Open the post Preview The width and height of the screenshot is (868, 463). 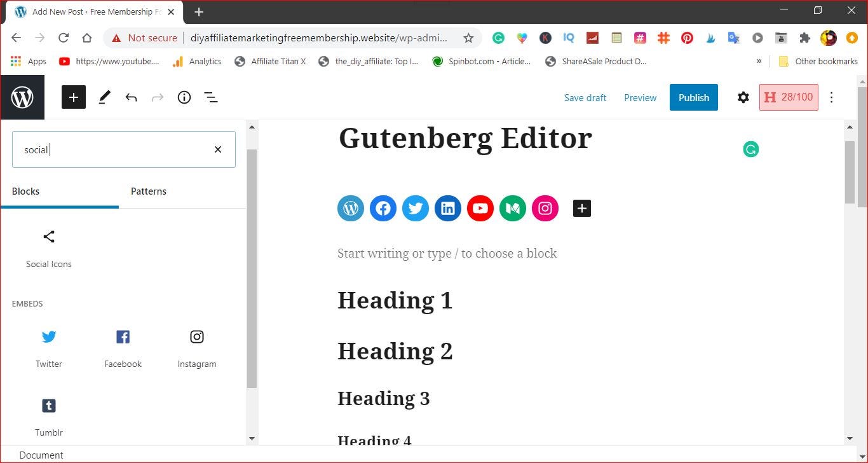640,97
